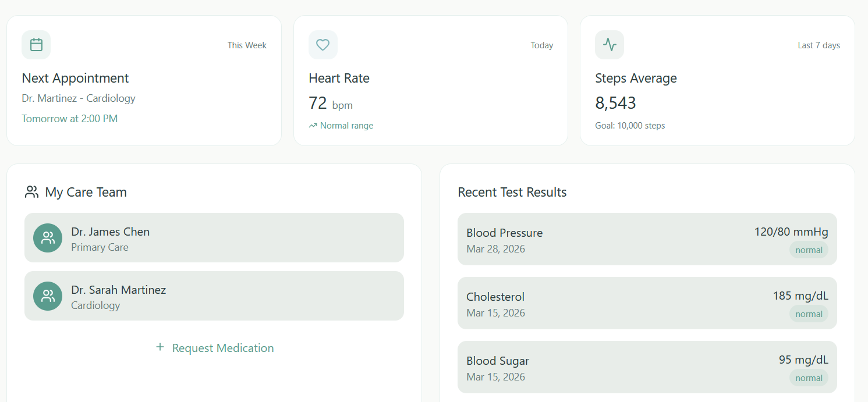Click the My Care Team people icon
Image resolution: width=868 pixels, height=402 pixels.
click(x=32, y=192)
